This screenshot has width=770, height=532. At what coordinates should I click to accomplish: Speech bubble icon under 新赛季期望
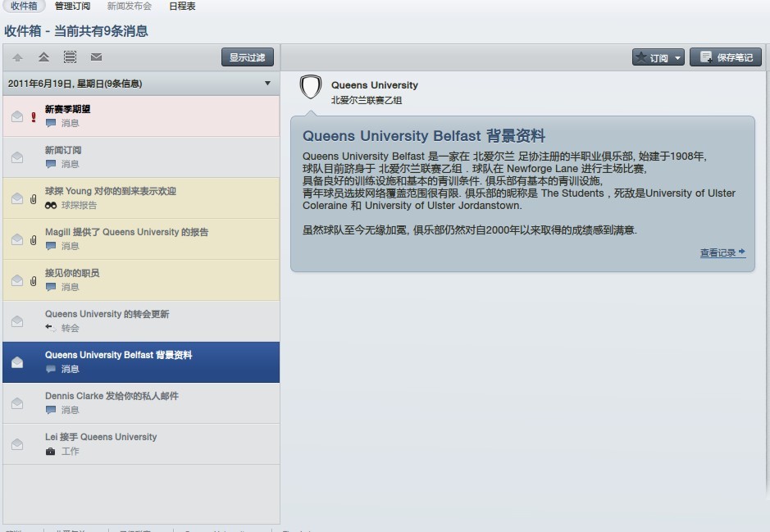(51, 123)
